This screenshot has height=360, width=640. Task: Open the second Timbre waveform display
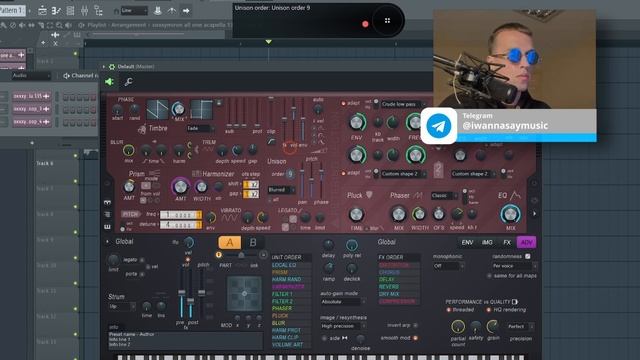tap(202, 109)
